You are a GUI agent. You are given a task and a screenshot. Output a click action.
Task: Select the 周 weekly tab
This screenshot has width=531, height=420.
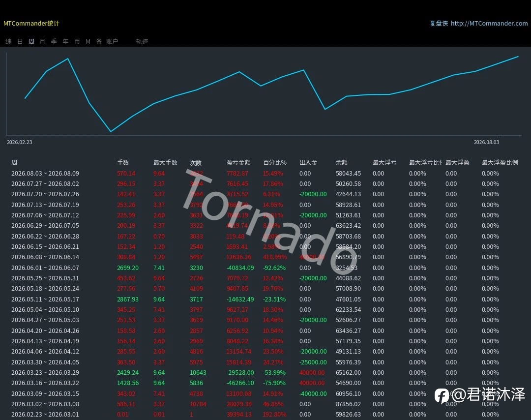pyautogui.click(x=31, y=41)
